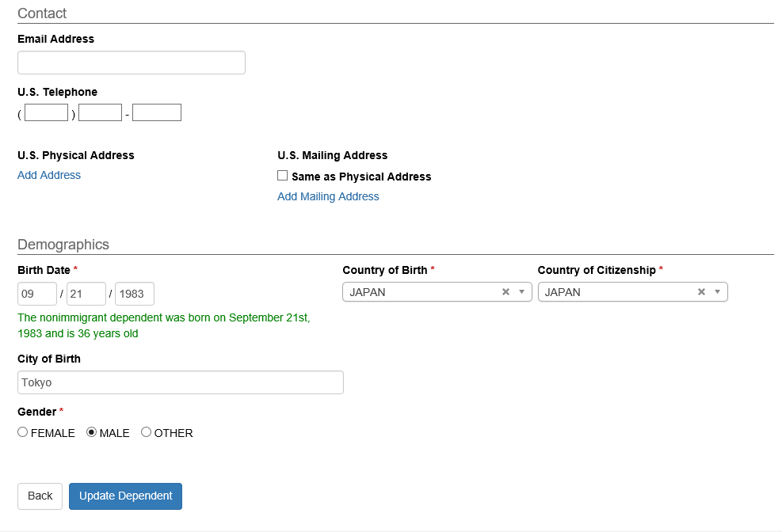Clear the Country of Citizenship selection
Screen dimensions: 782x532
click(701, 292)
